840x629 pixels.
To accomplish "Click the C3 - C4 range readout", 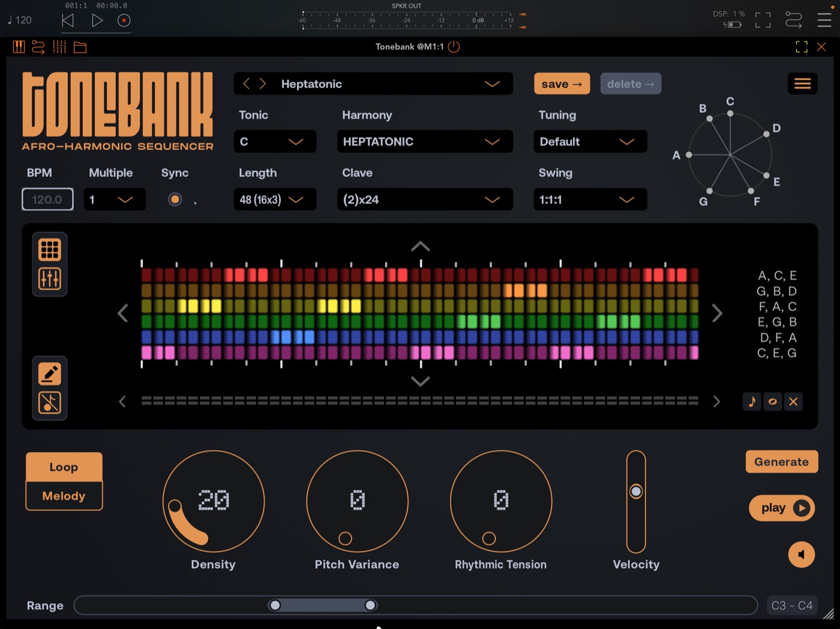I will 792,606.
